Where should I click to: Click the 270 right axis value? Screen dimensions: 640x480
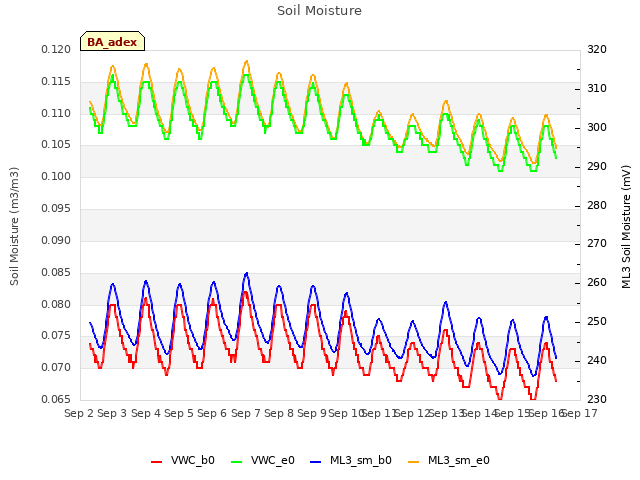pos(597,244)
